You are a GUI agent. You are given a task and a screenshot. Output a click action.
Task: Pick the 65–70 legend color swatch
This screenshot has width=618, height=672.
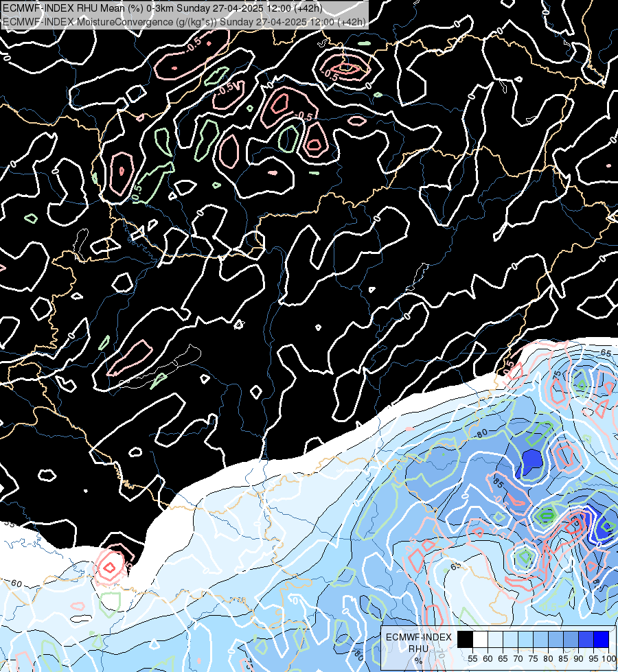coord(510,639)
